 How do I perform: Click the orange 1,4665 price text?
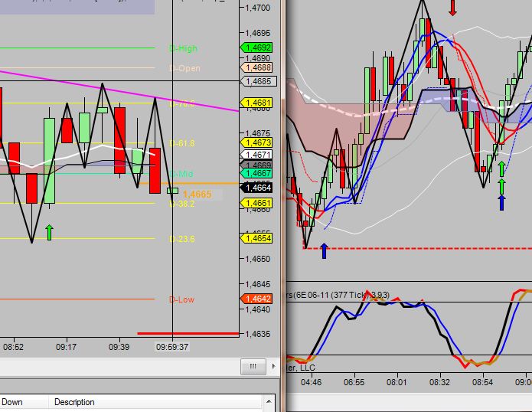197,195
